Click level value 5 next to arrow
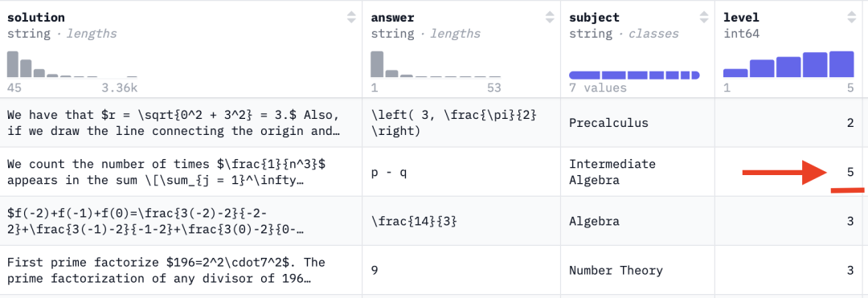 [850, 172]
